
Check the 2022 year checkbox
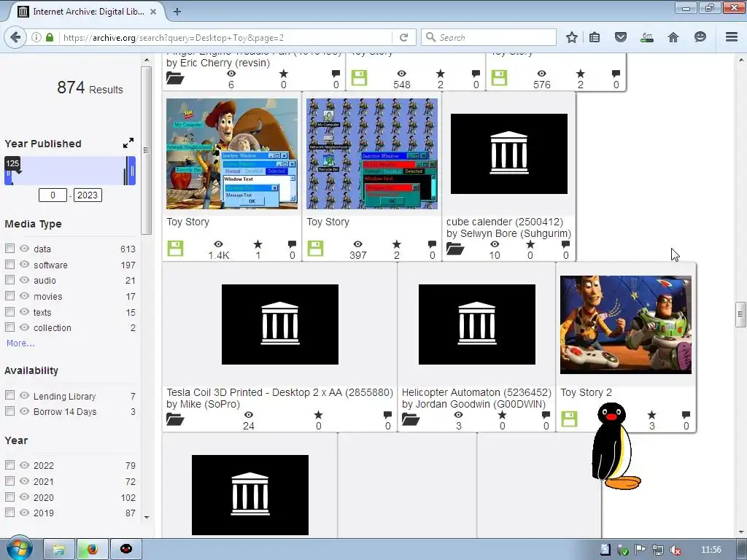point(9,464)
